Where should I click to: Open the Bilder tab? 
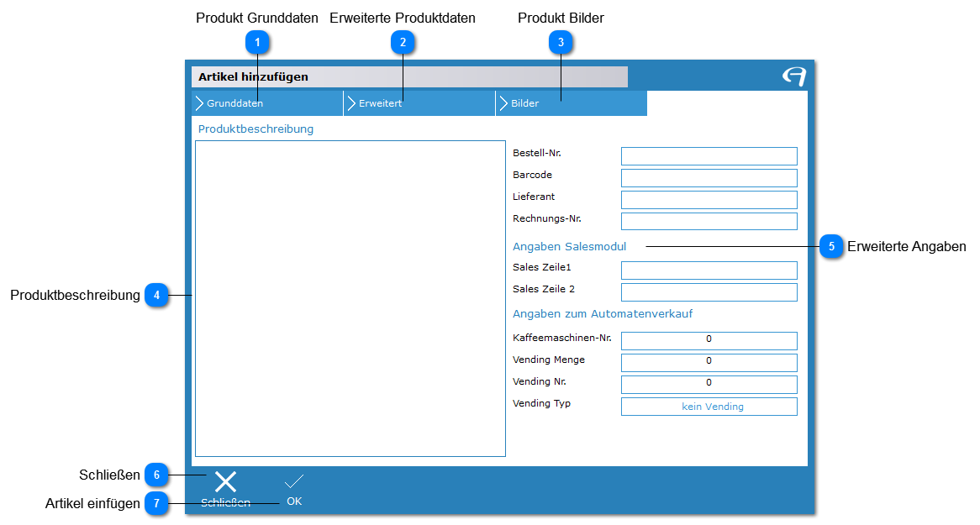point(572,103)
